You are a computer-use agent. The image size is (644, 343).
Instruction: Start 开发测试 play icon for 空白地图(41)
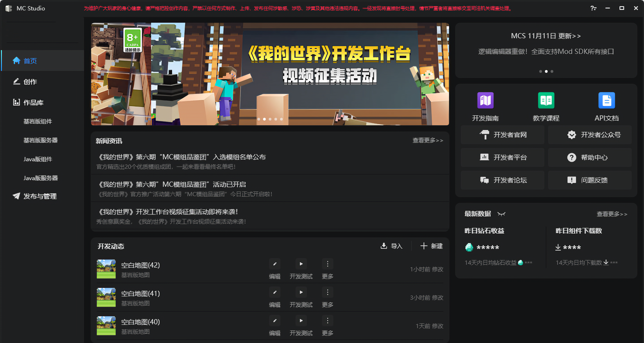(301, 292)
